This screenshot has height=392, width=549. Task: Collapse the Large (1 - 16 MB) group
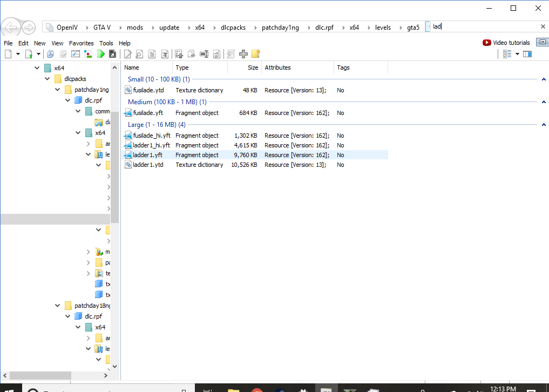coord(544,125)
